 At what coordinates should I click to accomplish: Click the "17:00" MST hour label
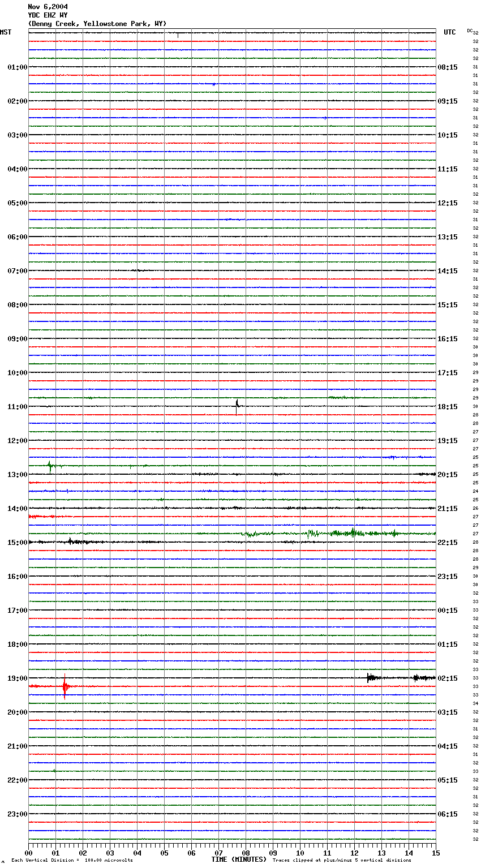[18, 611]
